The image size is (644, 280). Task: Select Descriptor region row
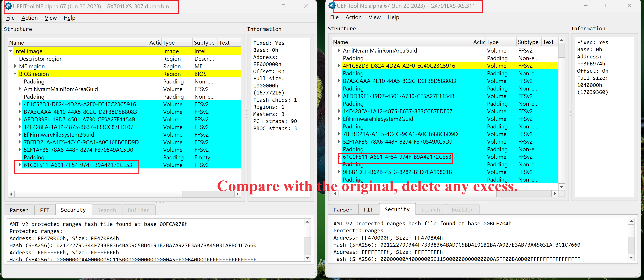click(41, 59)
